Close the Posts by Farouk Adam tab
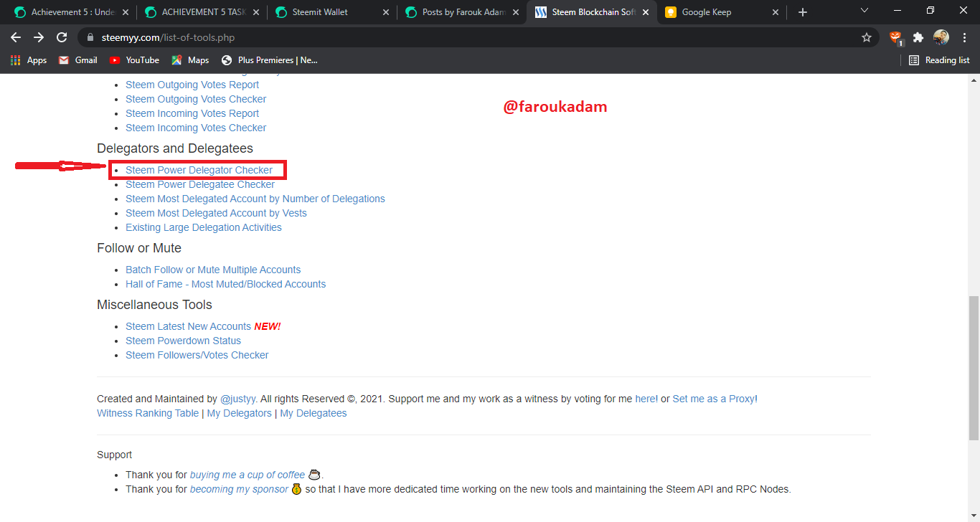The width and height of the screenshot is (980, 522). click(516, 12)
